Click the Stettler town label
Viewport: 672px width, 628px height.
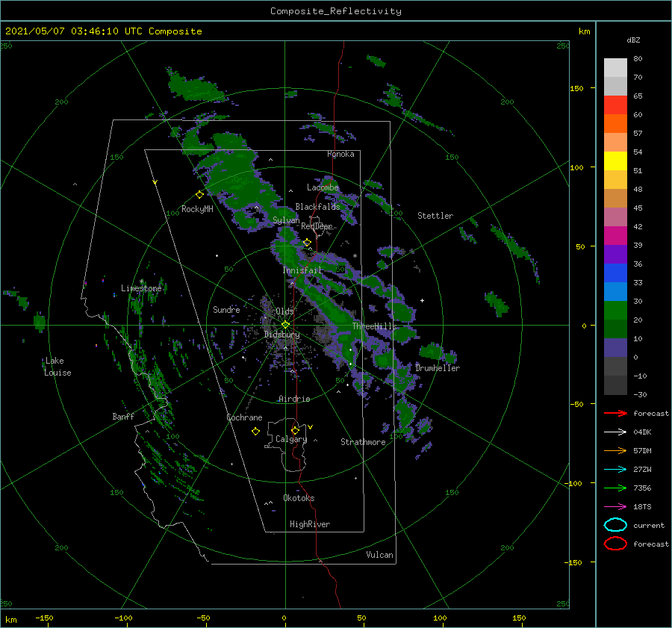tap(435, 216)
